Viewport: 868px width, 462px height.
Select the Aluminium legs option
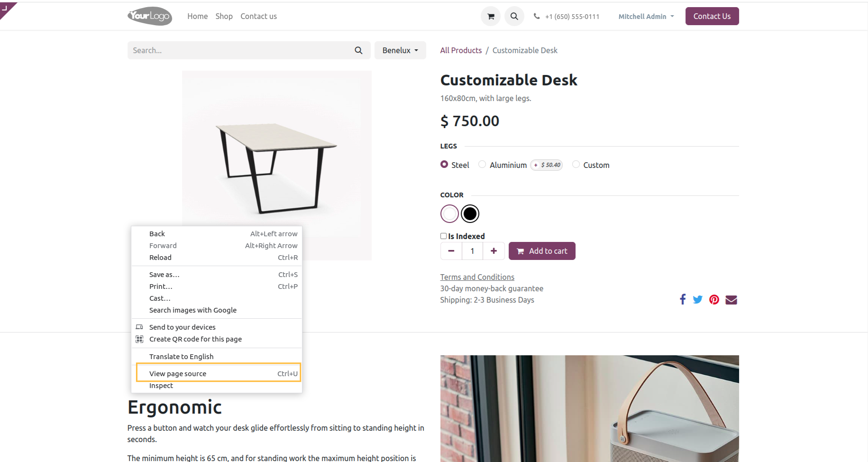coord(482,164)
